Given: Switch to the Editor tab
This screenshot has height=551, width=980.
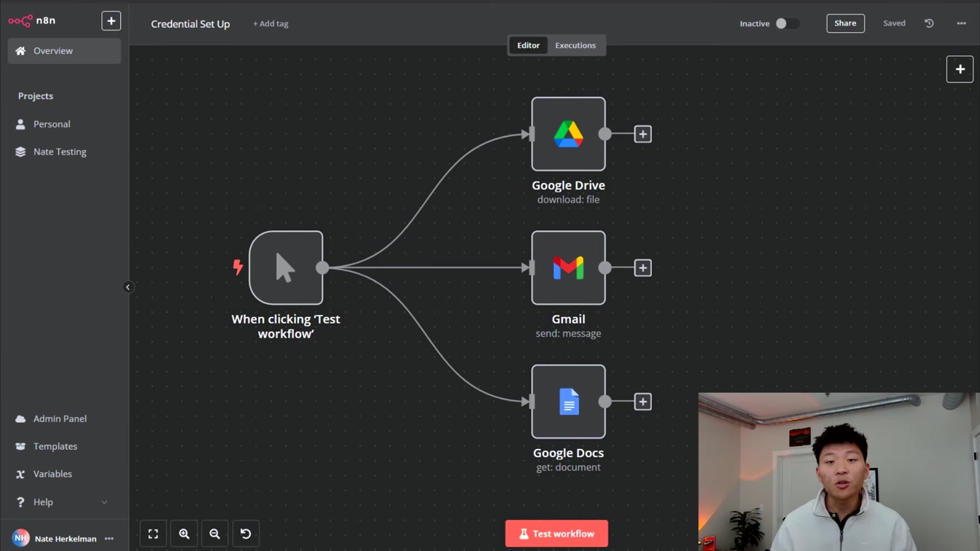Looking at the screenshot, I should point(529,45).
